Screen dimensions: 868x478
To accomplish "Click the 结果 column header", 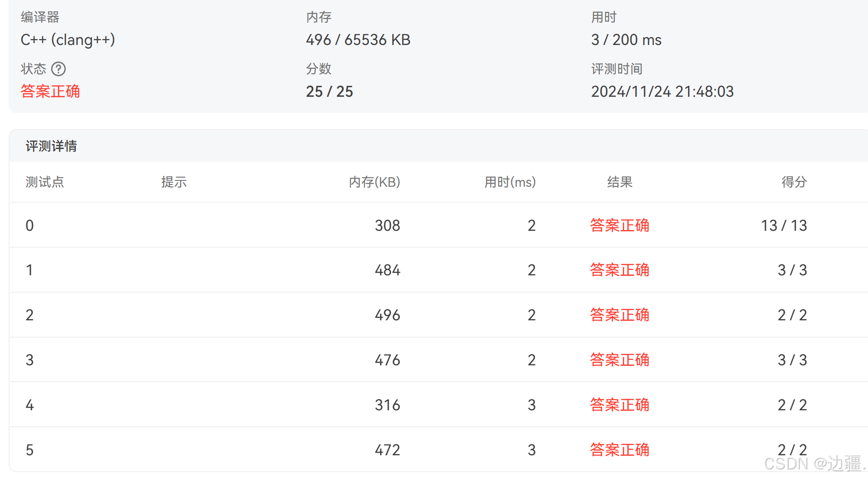I will click(x=620, y=182).
